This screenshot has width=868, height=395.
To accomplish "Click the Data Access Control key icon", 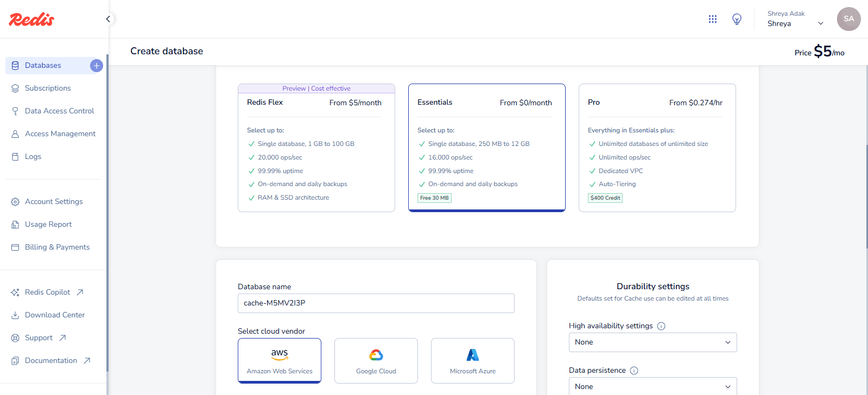I will click(15, 111).
